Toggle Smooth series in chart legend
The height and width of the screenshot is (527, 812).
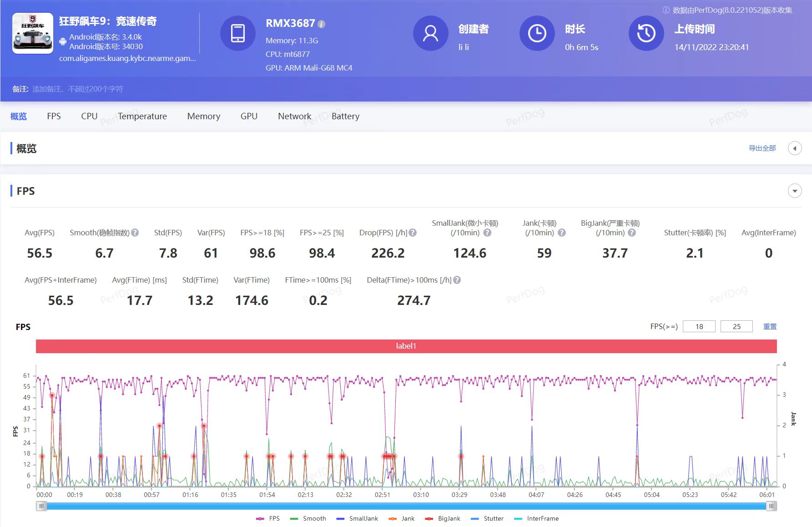(x=308, y=518)
